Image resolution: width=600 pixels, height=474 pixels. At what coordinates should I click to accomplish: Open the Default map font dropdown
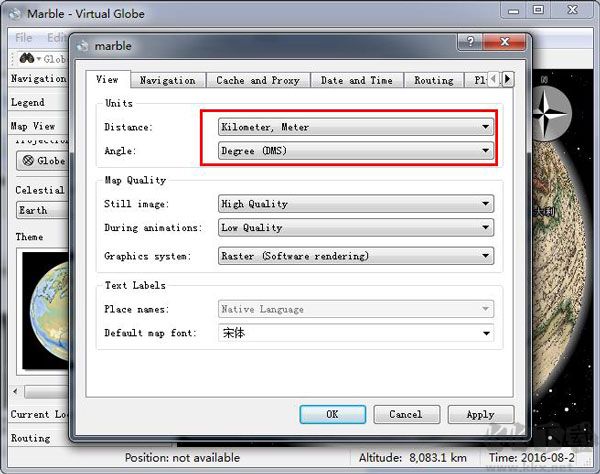(355, 333)
